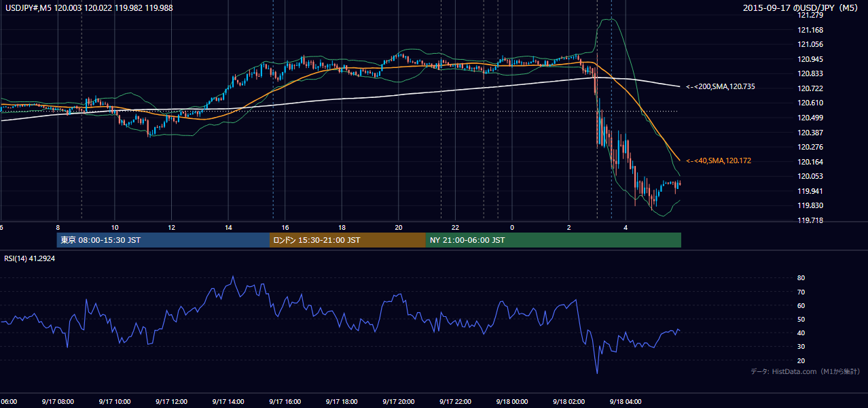Click the 9/18 00:00 bottom date label
The width and height of the screenshot is (868, 408).
[511, 401]
